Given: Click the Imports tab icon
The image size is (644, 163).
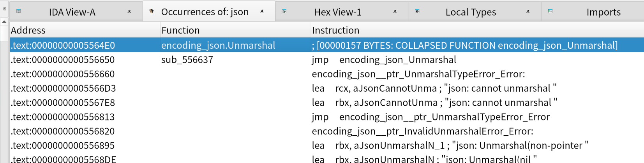Looking at the screenshot, I should (x=550, y=11).
